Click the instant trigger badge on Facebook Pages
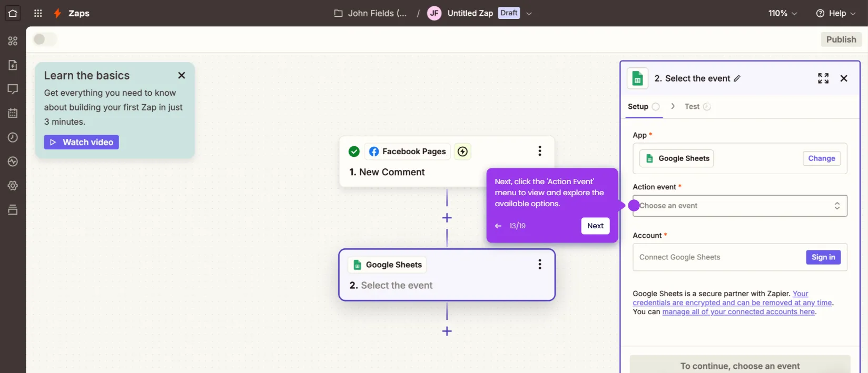Screen dimensions: 868x373 462,152
